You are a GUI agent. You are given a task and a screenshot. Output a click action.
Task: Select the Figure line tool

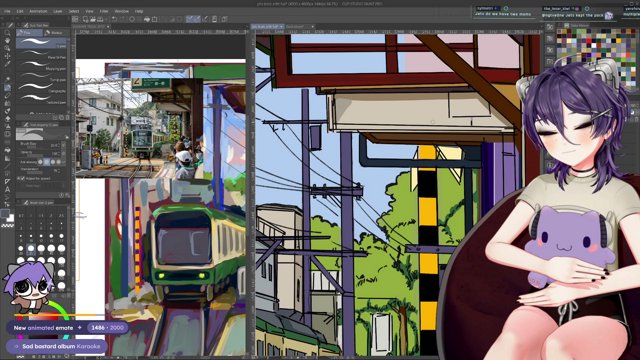7,166
